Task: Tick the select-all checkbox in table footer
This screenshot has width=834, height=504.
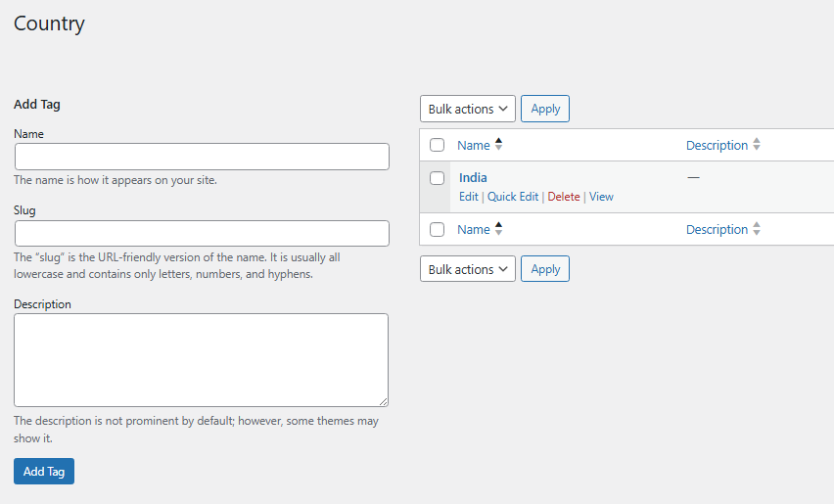Action: [x=438, y=230]
